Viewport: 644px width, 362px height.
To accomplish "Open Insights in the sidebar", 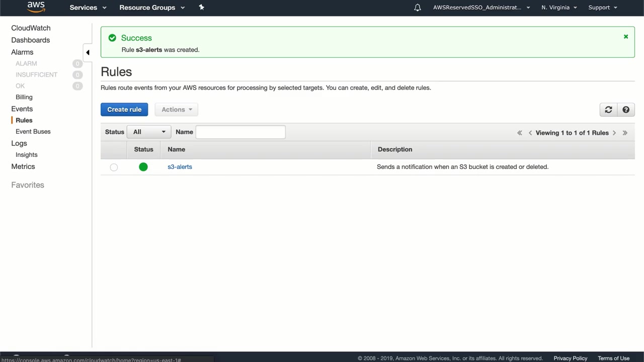I will pos(27,155).
